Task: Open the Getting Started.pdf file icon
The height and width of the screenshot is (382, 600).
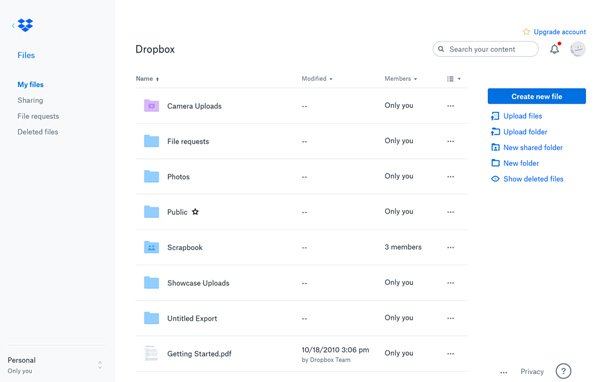Action: tap(151, 353)
